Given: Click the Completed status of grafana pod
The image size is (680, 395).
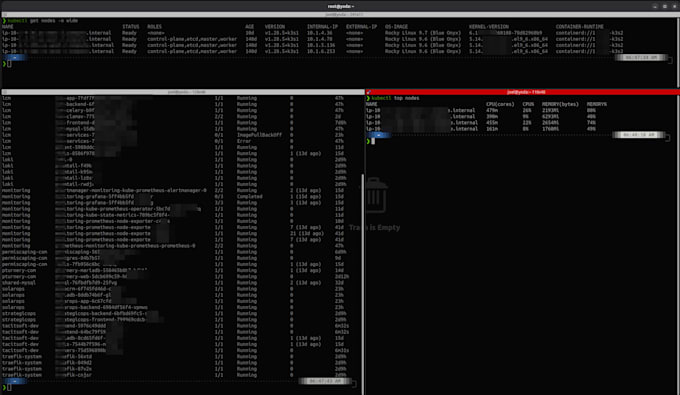Looking at the screenshot, I should pos(249,196).
